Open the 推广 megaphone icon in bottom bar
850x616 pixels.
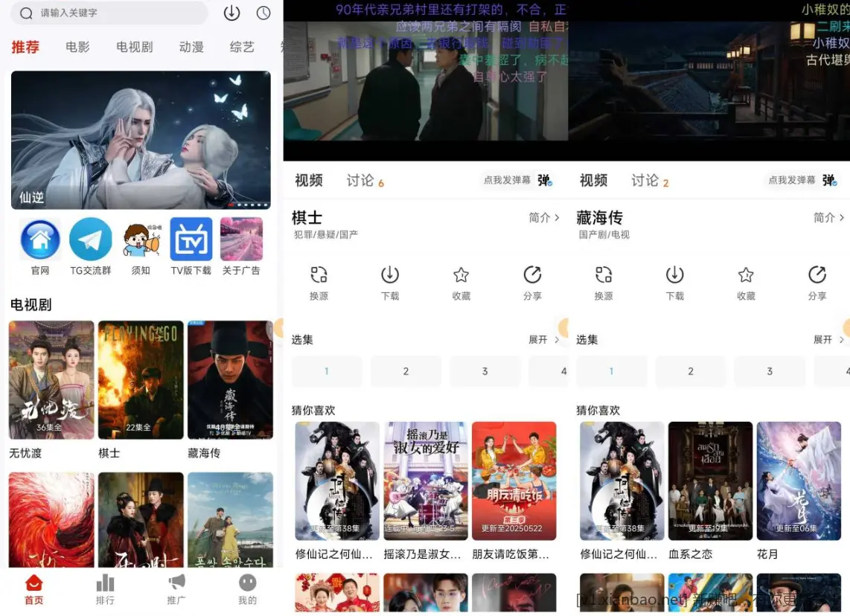click(176, 583)
